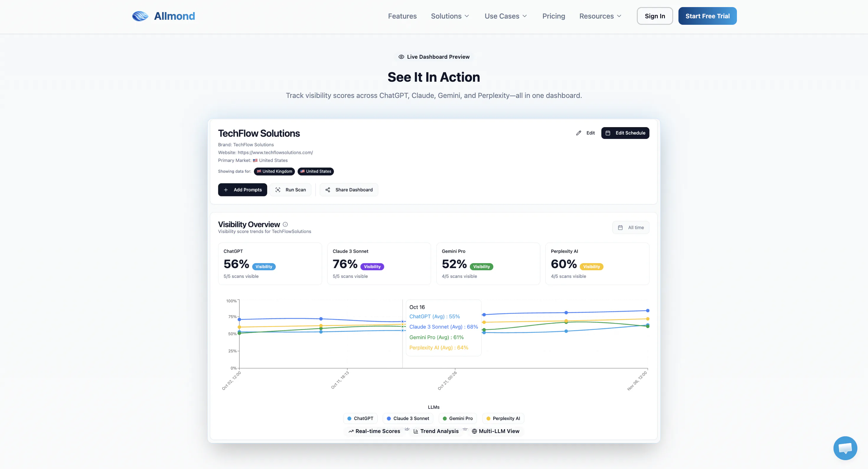Click the 'Oct 21, 00:26' axis label
The width and height of the screenshot is (868, 469).
click(x=447, y=381)
